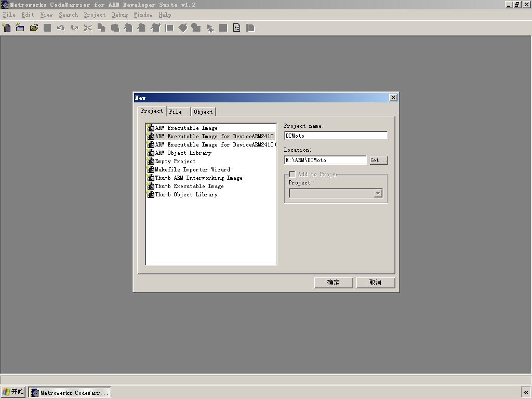
Task: Restore down the CodeWarrior main window
Action: coord(517,5)
